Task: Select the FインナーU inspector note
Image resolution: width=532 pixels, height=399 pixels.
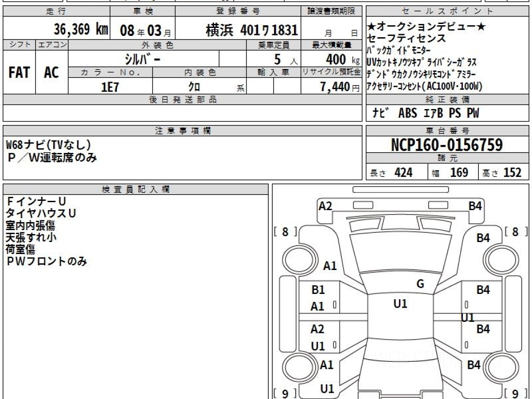Action: point(37,201)
